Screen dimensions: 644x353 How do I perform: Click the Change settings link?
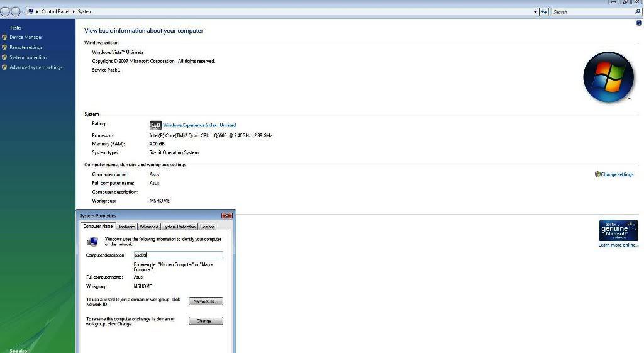click(x=617, y=175)
